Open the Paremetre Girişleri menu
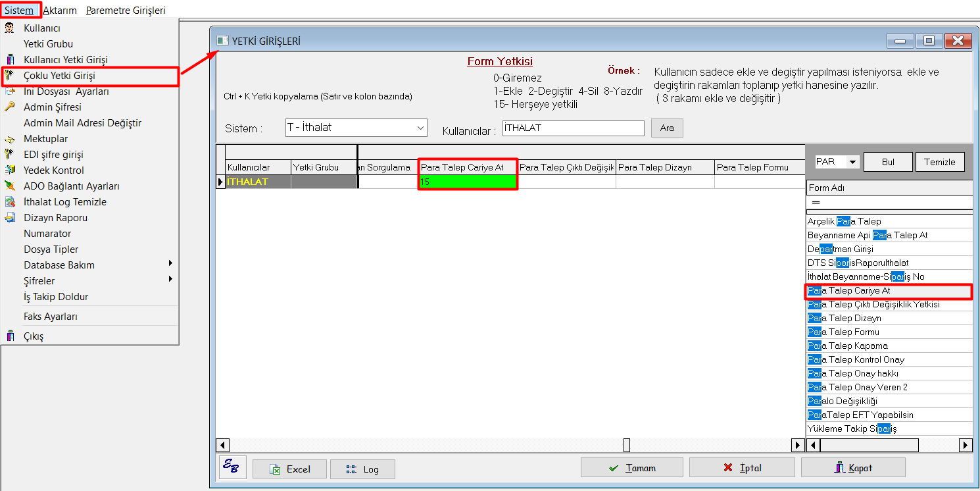Screen dimensions: 980x491 pos(126,11)
